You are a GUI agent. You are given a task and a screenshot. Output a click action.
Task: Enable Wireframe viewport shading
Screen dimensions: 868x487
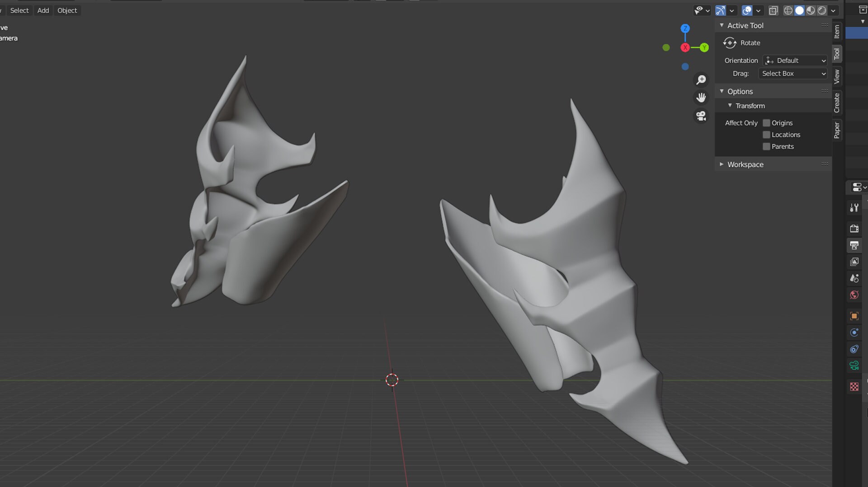click(788, 10)
